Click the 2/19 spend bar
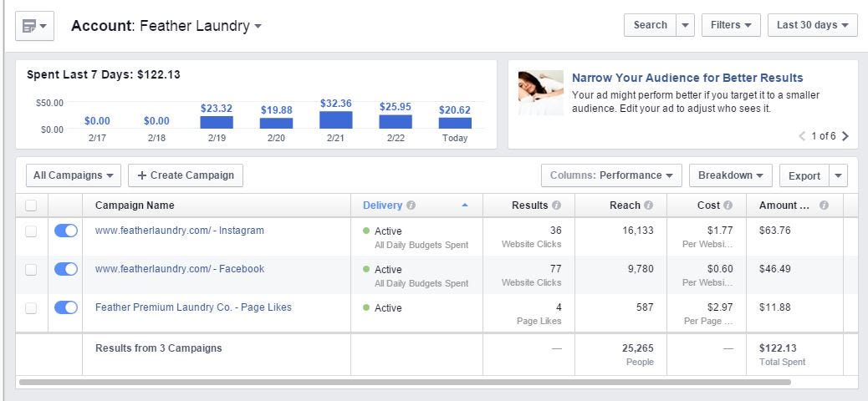Viewport: 868px width, 401px height. click(x=217, y=122)
